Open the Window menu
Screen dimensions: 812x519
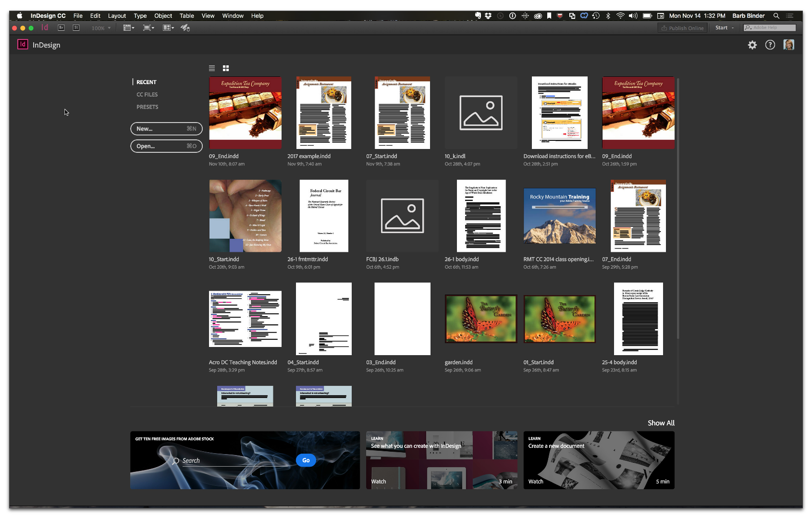point(233,15)
